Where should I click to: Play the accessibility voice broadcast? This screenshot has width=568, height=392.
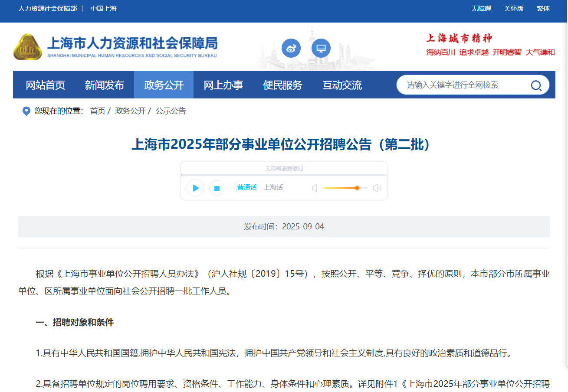point(195,188)
